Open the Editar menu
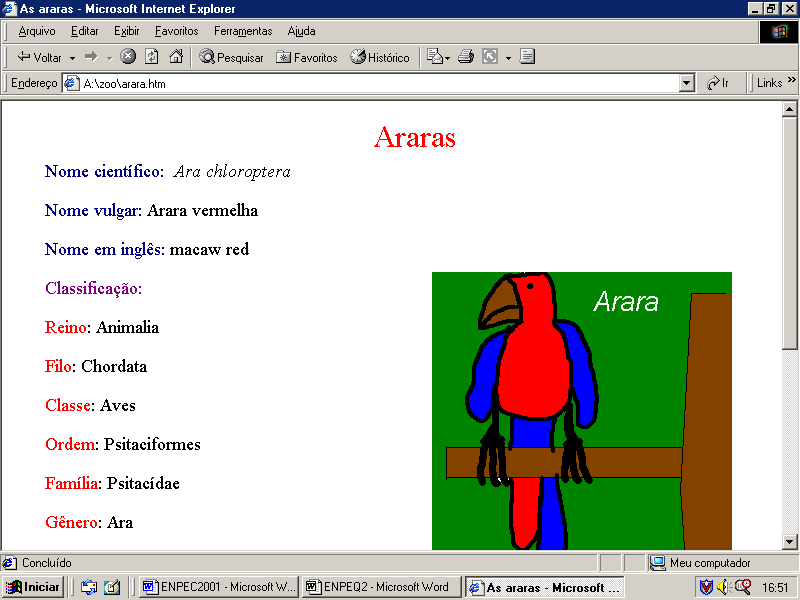Viewport: 800px width, 600px height. point(85,31)
